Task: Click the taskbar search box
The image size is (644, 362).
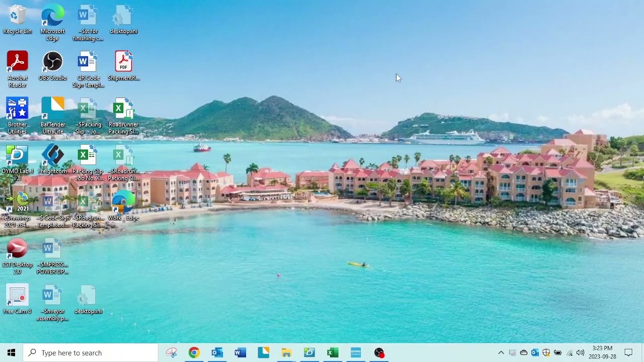Action: [91, 353]
